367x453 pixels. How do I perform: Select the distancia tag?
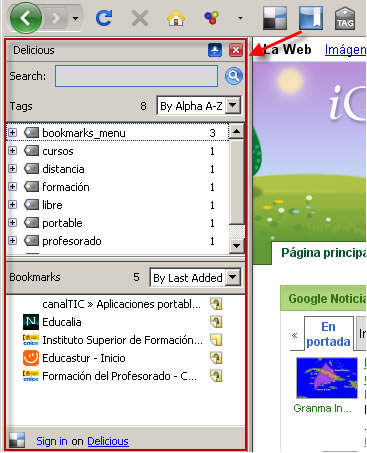pos(63,169)
